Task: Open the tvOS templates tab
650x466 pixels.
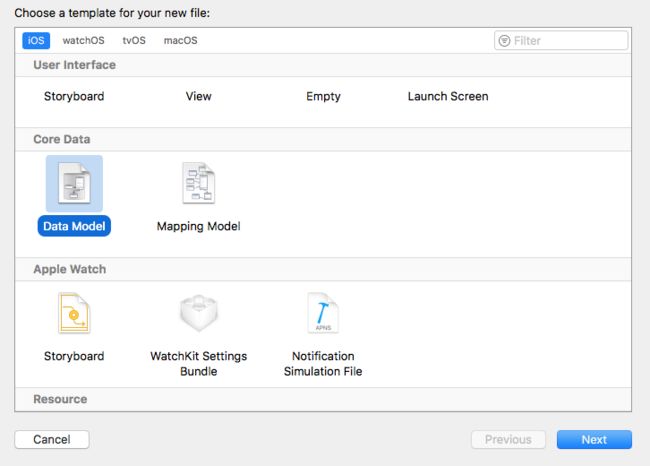Action: click(134, 41)
